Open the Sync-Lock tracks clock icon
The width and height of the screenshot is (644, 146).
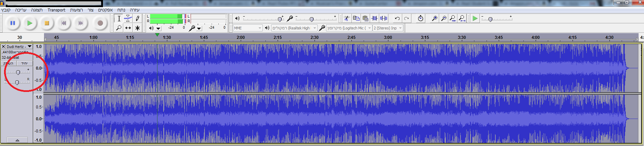(x=421, y=18)
